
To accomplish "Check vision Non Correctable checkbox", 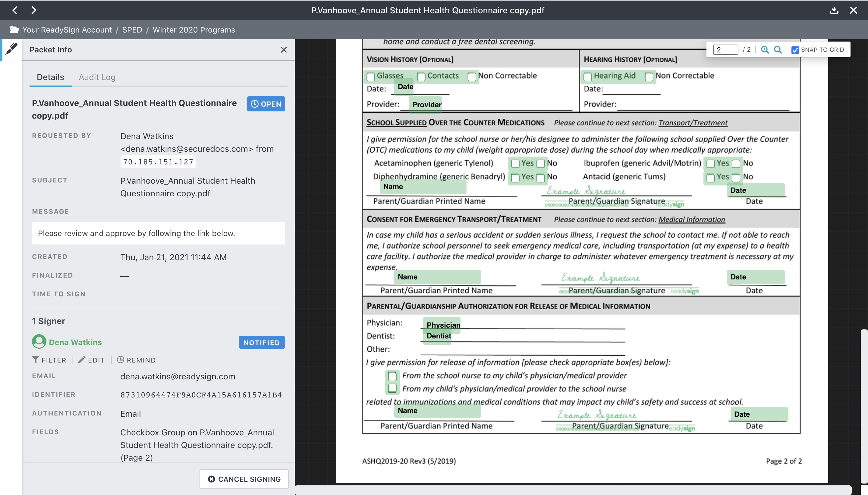I will click(x=472, y=77).
